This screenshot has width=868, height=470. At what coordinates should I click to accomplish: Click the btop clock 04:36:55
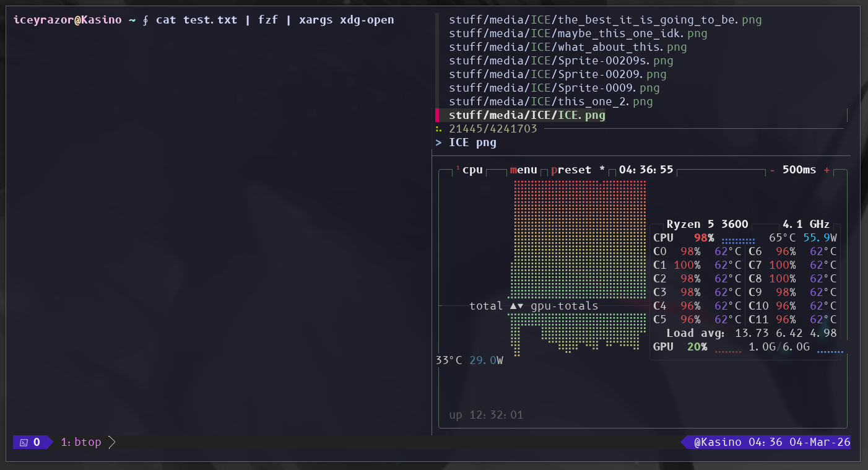pyautogui.click(x=646, y=170)
